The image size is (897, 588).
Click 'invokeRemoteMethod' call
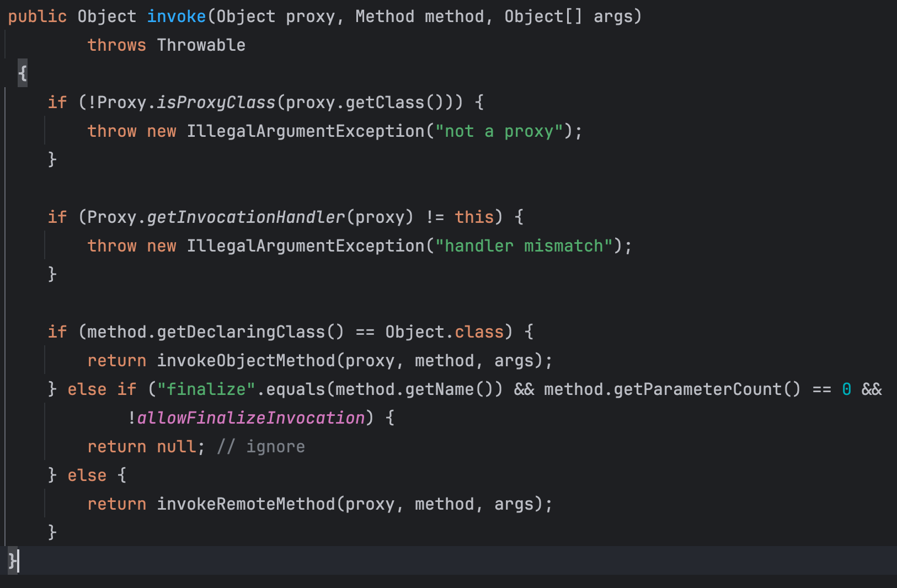click(x=246, y=504)
